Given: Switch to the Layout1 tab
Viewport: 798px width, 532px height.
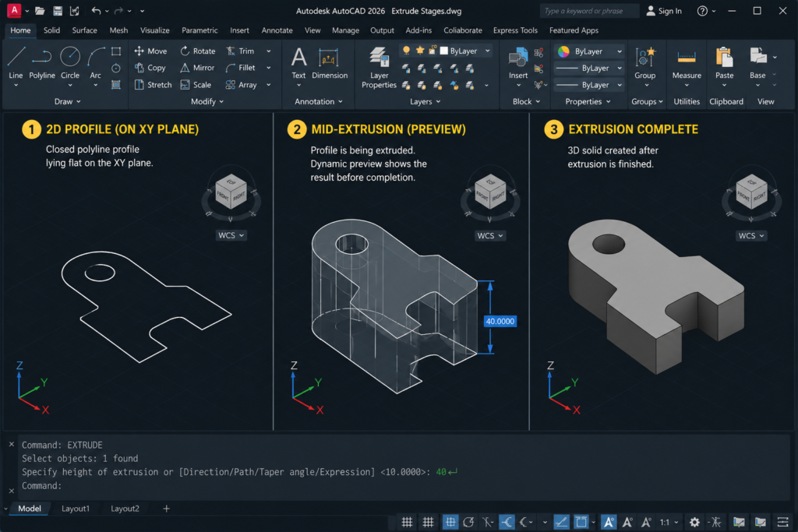Looking at the screenshot, I should click(76, 509).
